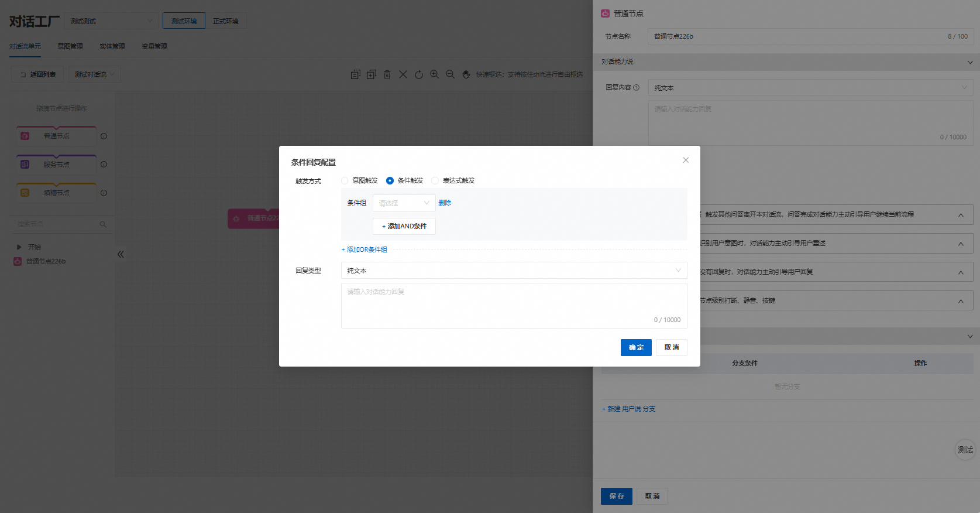The width and height of the screenshot is (980, 513).
Task: Click the 分支条件 column header
Action: pyautogui.click(x=745, y=363)
